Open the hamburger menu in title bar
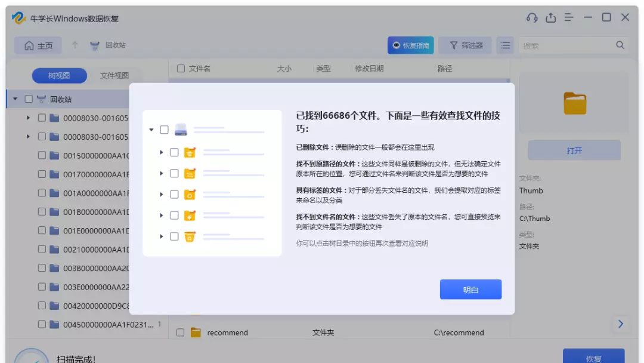Viewport: 644px width, 363px height. [569, 18]
